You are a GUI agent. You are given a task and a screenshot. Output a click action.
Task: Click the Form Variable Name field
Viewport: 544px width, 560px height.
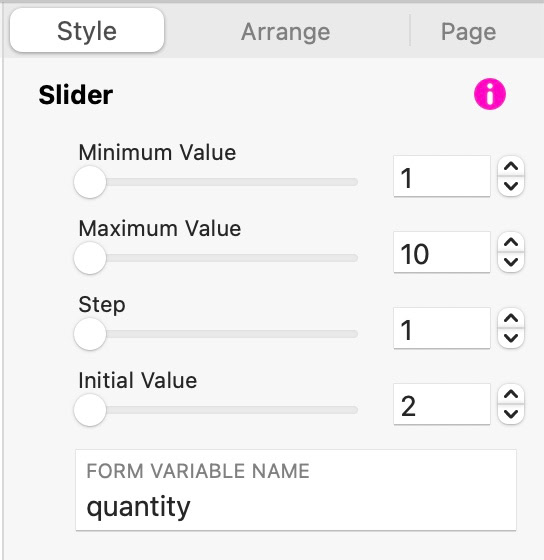click(296, 490)
